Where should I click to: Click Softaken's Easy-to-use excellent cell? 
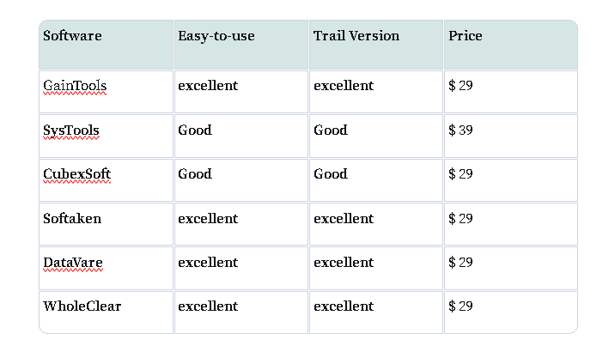(x=241, y=224)
